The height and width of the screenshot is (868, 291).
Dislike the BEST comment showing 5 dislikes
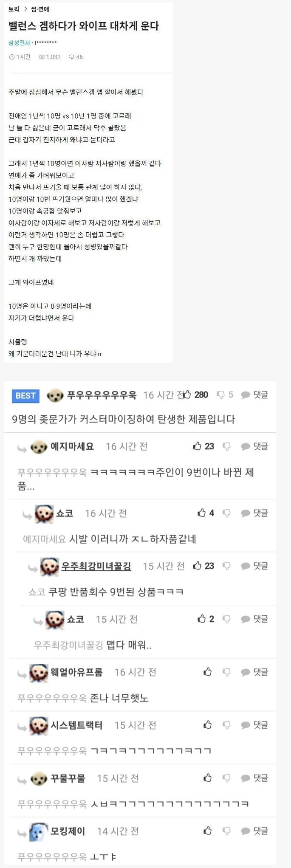[x=220, y=395]
